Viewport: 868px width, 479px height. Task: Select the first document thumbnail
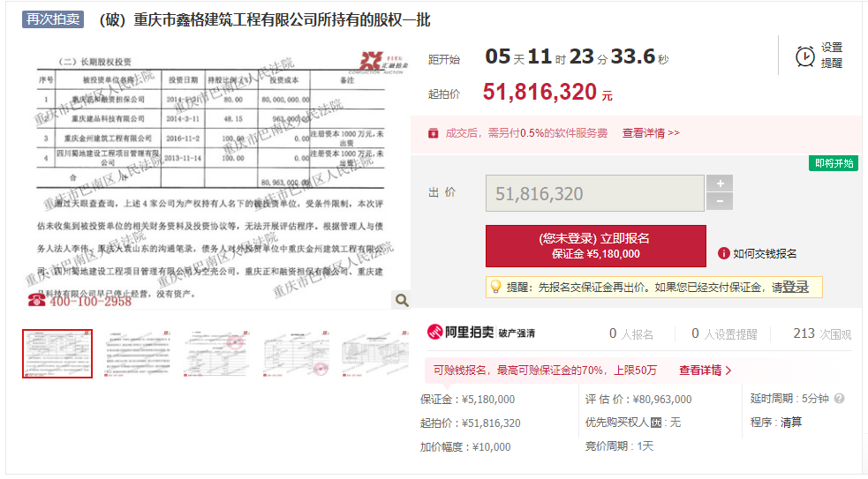coord(57,354)
